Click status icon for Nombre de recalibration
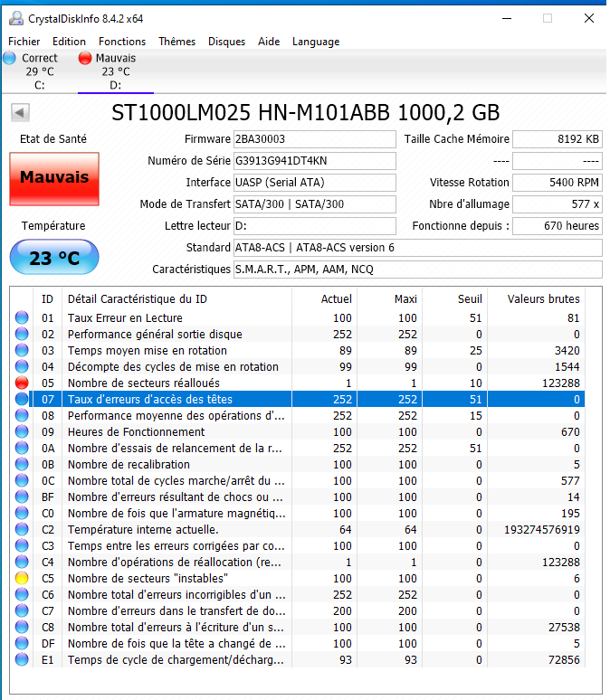This screenshot has width=610, height=700. [22, 464]
